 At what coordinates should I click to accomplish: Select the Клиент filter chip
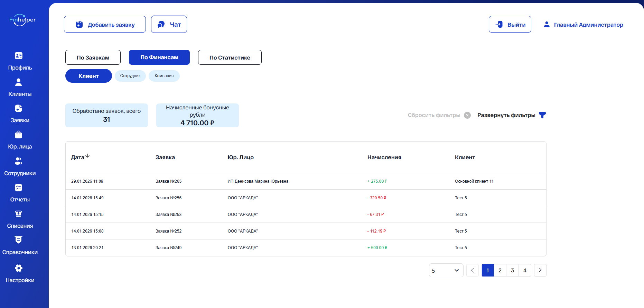pyautogui.click(x=88, y=76)
